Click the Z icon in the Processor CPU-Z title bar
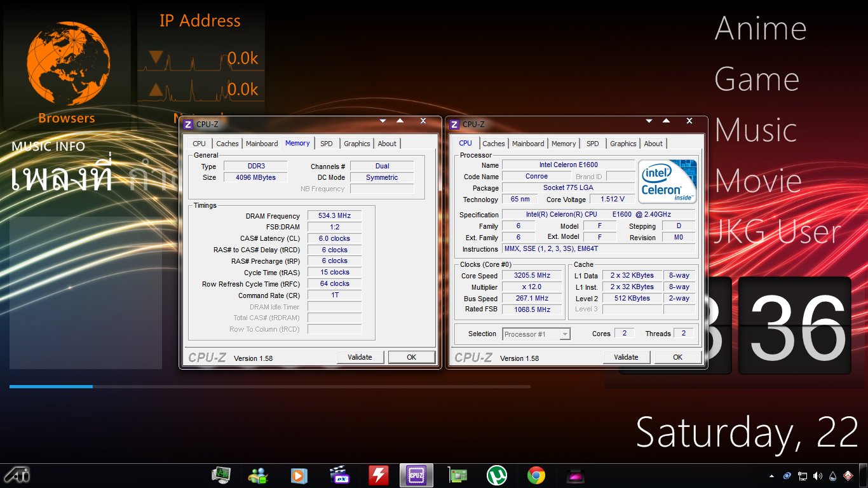Screen dimensions: 868x488 click(454, 125)
